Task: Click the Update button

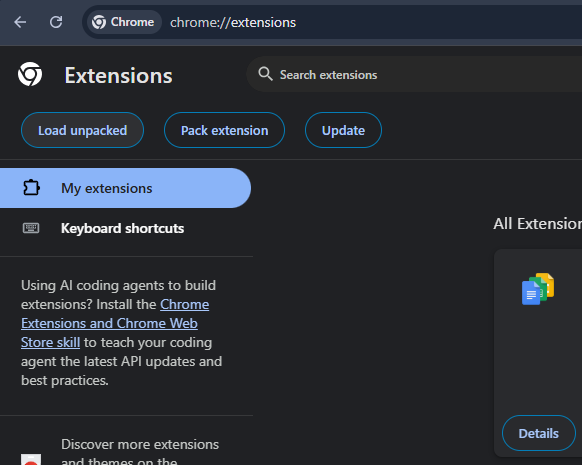Action: point(343,130)
